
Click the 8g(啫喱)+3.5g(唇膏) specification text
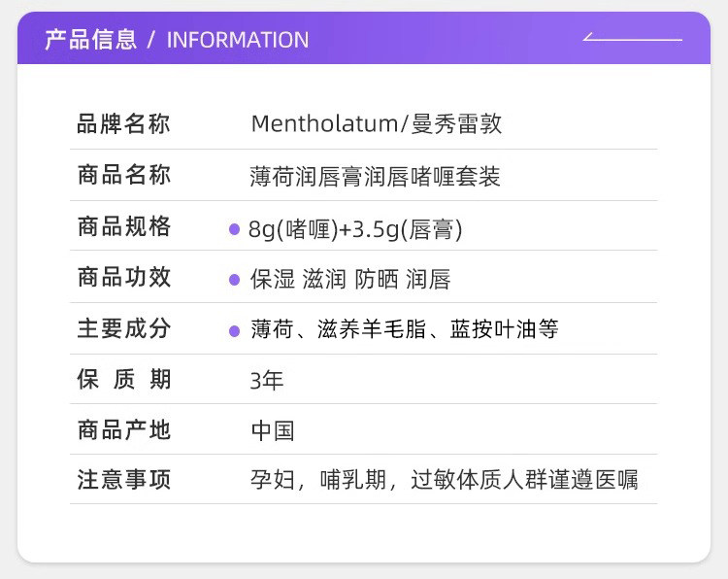point(355,229)
